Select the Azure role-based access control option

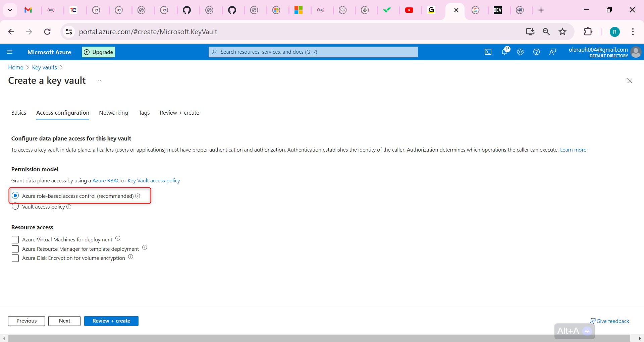[15, 195]
